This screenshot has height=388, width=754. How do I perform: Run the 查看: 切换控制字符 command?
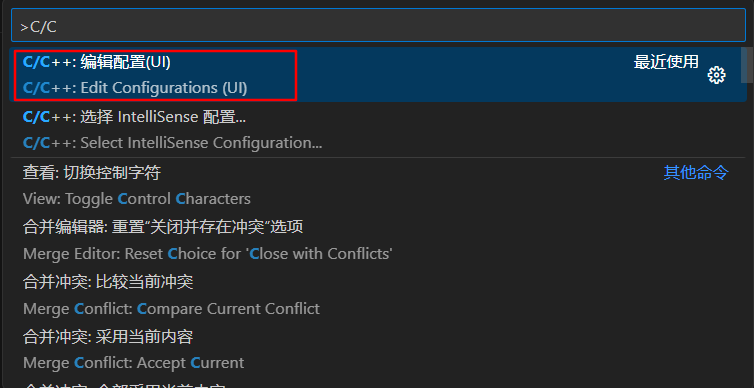coord(378,185)
